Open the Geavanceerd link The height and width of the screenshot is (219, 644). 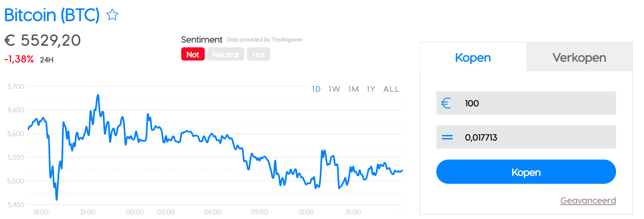(x=588, y=201)
